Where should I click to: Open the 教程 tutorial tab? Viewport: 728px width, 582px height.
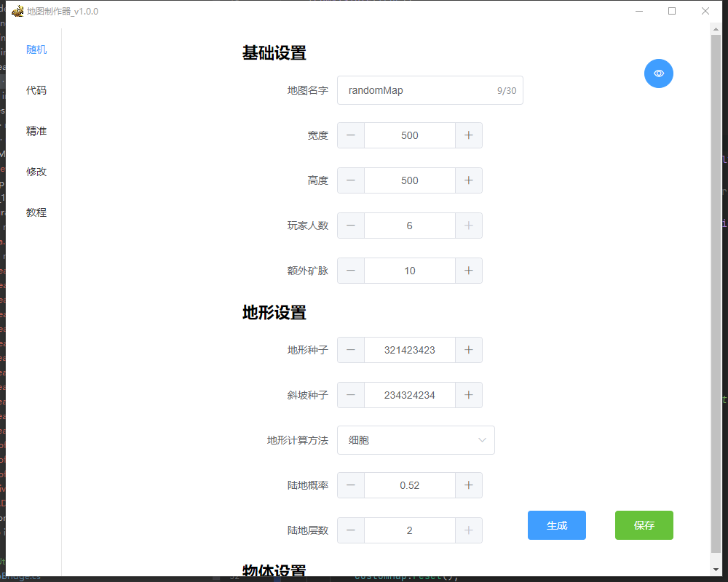[36, 212]
